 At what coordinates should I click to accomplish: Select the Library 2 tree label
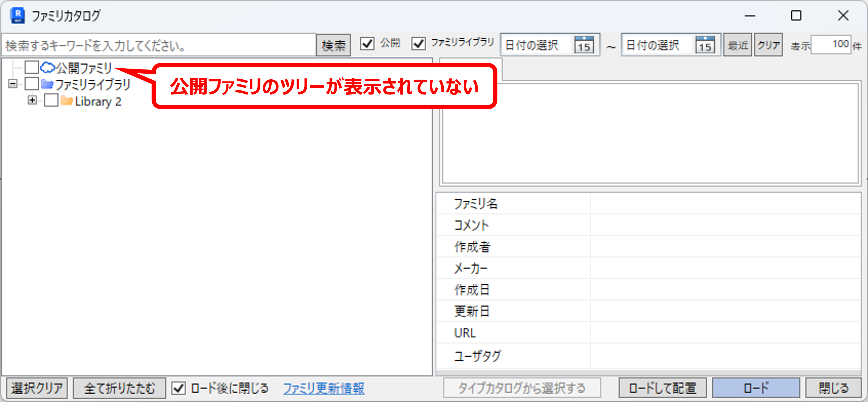pos(98,101)
